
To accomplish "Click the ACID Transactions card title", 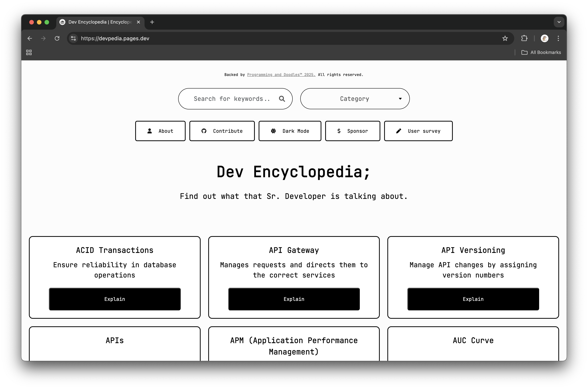I will [x=115, y=250].
